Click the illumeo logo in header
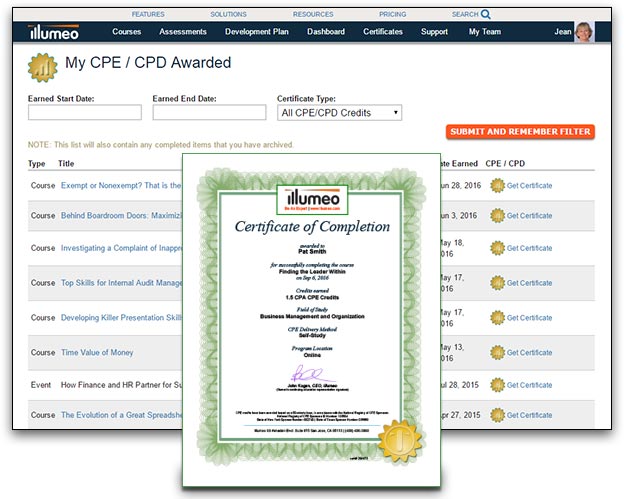The height and width of the screenshot is (499, 624). [x=54, y=32]
